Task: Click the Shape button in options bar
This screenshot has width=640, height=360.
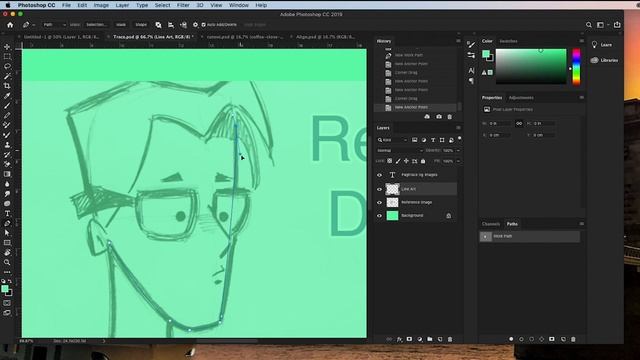Action: (x=141, y=25)
